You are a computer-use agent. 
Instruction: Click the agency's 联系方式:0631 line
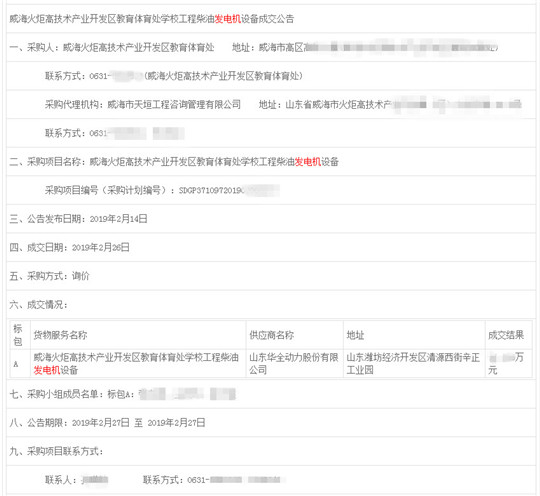(114, 133)
